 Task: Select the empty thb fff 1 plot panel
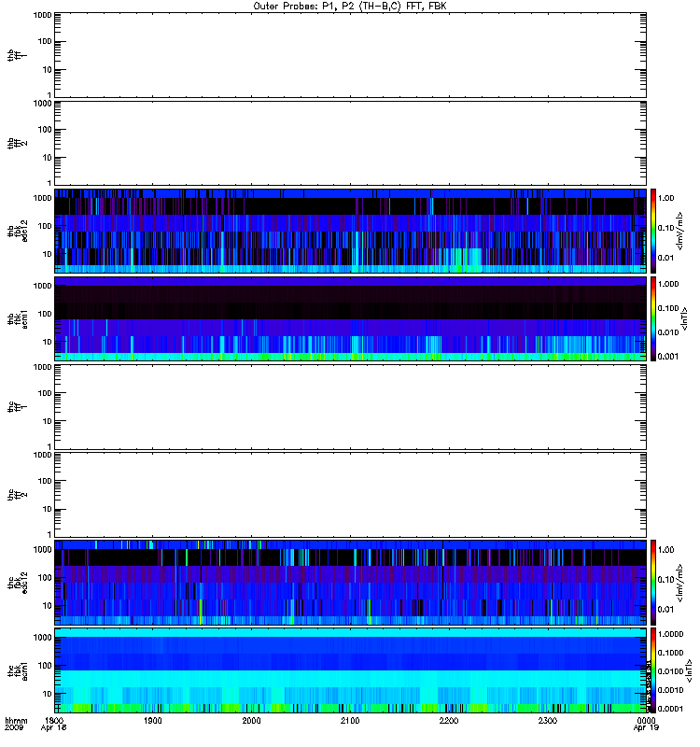[x=350, y=55]
